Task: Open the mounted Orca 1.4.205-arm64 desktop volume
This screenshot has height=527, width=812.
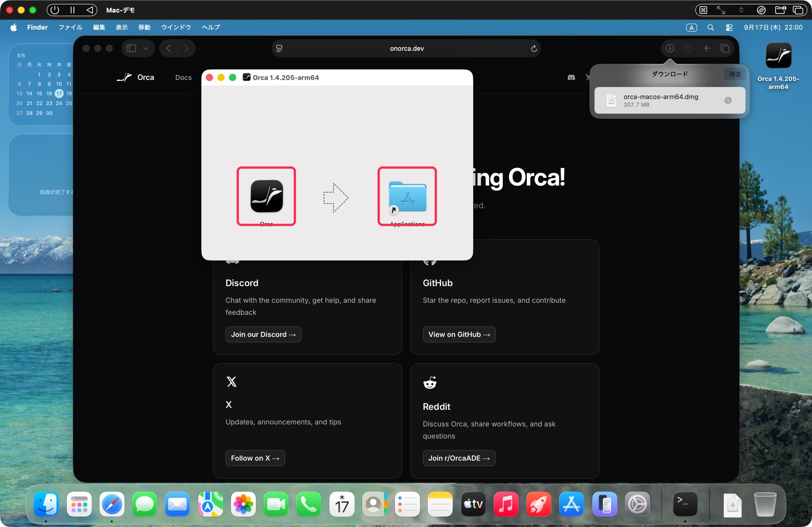Action: click(778, 56)
